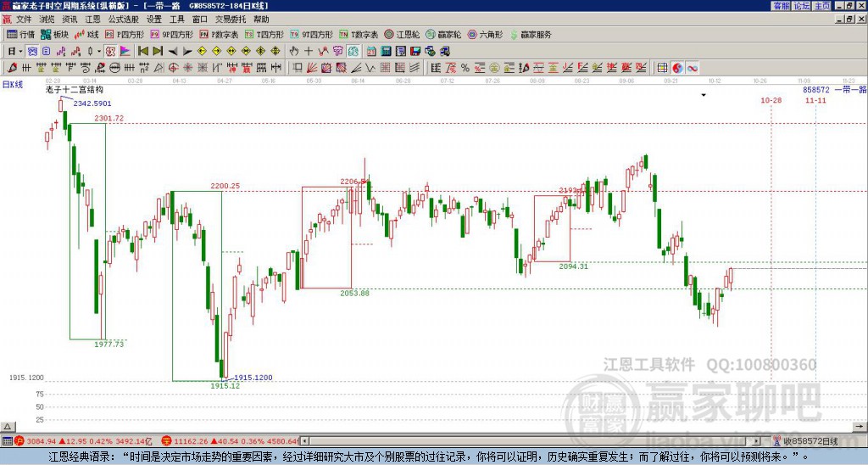The height and width of the screenshot is (465, 868).
Task: Click the save floppy disk icon
Action: tap(415, 52)
